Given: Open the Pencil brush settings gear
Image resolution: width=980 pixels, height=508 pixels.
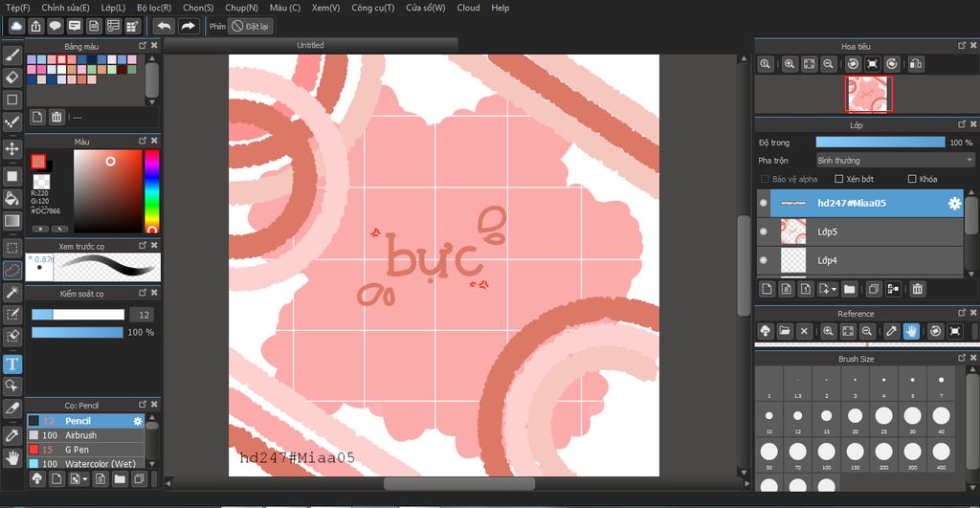Looking at the screenshot, I should [x=138, y=421].
